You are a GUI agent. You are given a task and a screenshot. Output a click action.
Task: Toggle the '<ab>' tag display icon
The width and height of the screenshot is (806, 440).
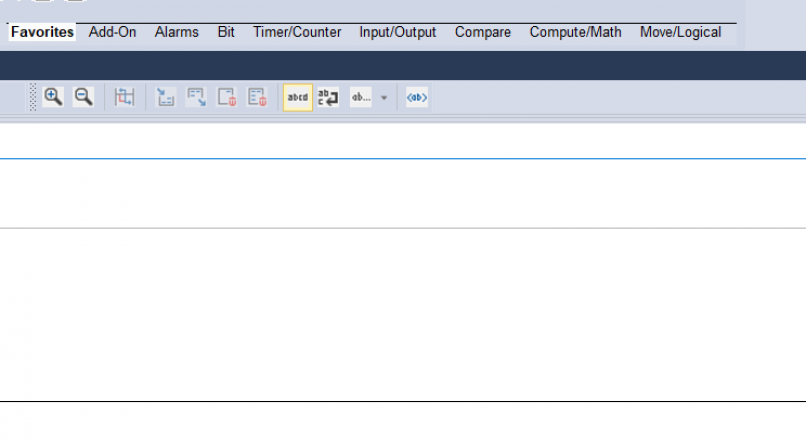coord(417,97)
